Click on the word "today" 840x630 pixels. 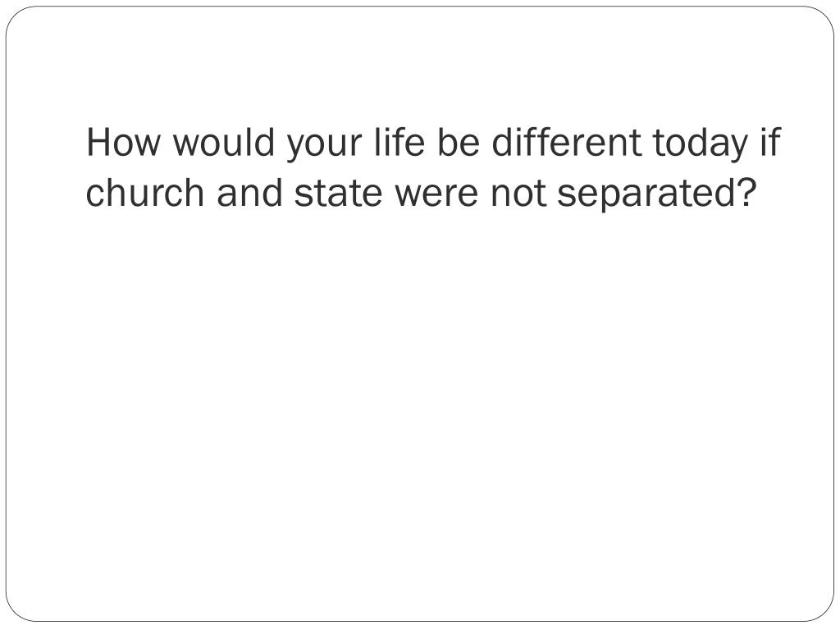pos(700,146)
